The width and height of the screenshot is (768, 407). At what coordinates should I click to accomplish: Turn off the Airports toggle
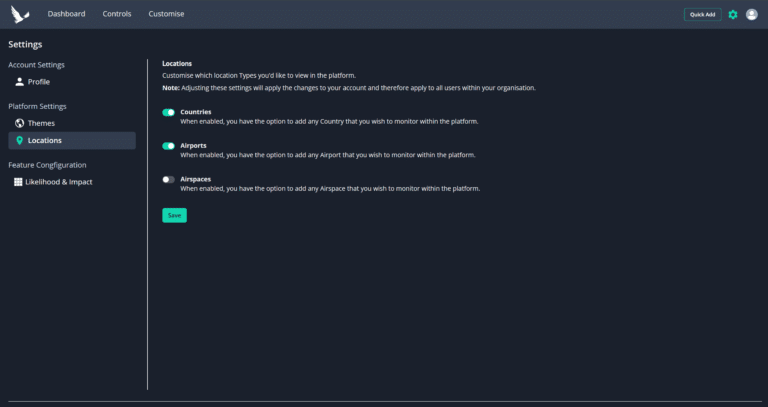(x=168, y=146)
